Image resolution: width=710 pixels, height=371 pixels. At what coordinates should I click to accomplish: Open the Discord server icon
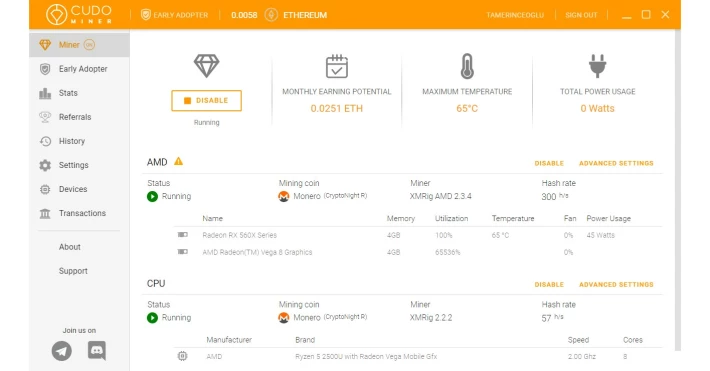click(x=96, y=351)
